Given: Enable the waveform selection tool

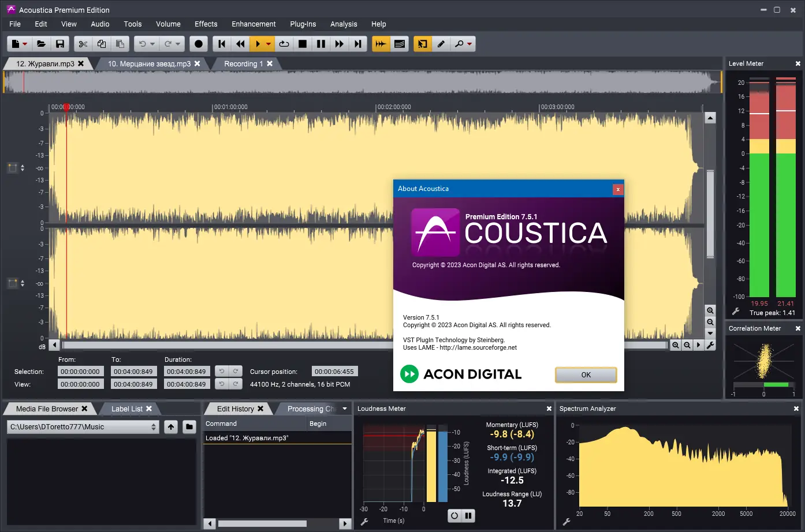Looking at the screenshot, I should pos(422,43).
